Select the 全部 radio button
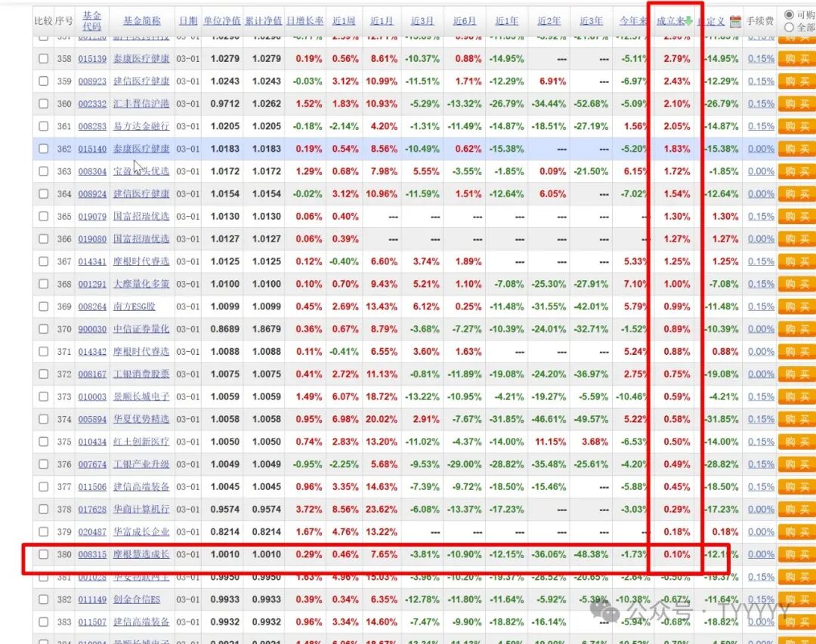Viewport: 816px width, 644px height. click(x=789, y=27)
